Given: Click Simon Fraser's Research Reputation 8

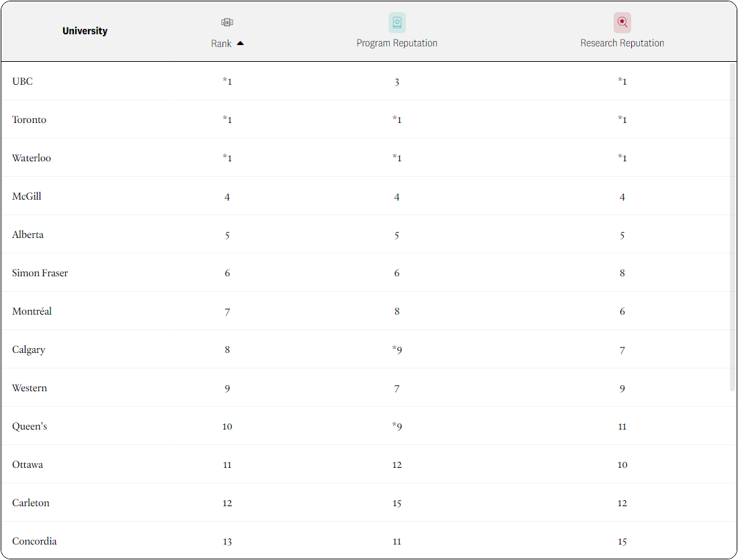Looking at the screenshot, I should (622, 273).
